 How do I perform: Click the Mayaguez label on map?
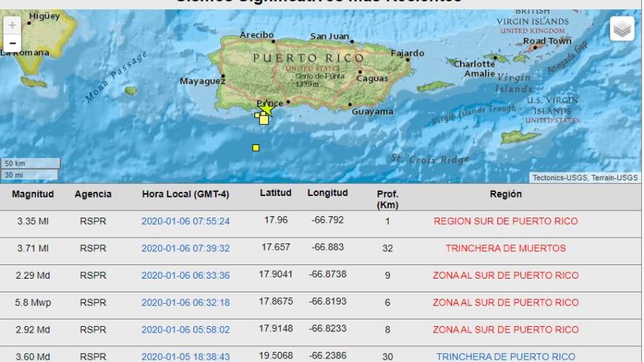click(x=203, y=81)
